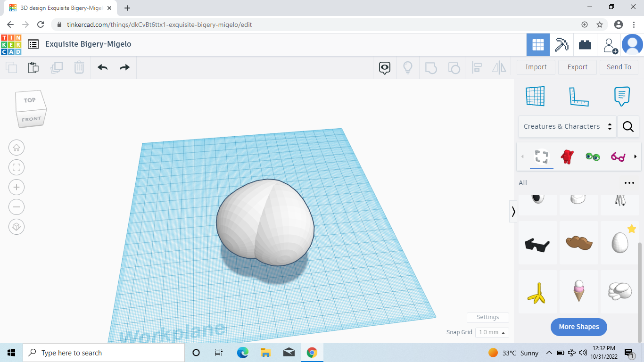Open the Snap Grid value dropdown
Screen dimensions: 644x362
click(x=492, y=332)
